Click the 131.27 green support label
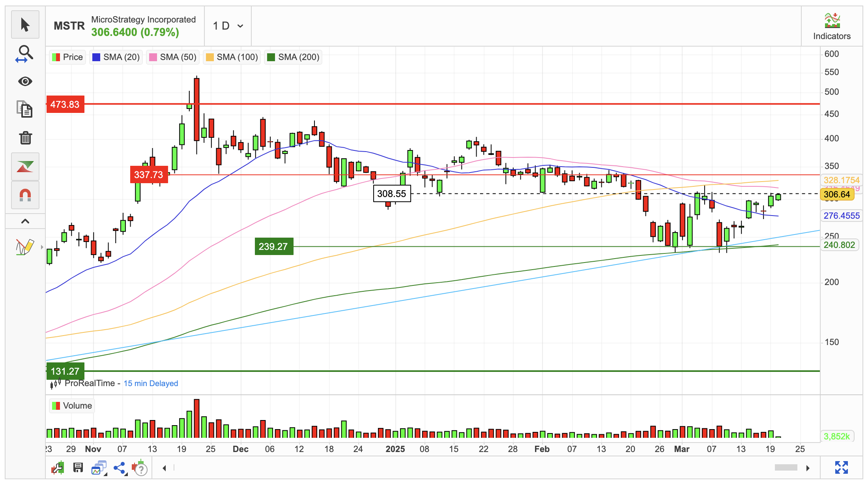The image size is (868, 484). tap(65, 371)
